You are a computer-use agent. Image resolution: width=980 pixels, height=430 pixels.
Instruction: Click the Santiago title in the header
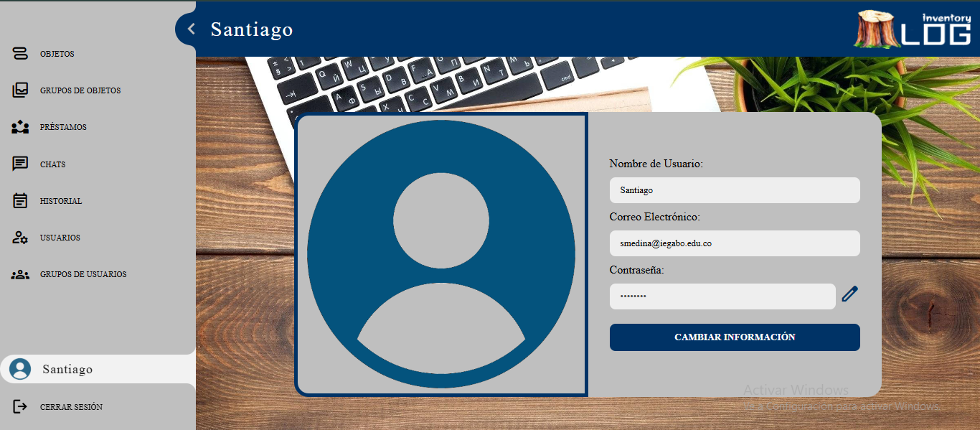coord(252,29)
